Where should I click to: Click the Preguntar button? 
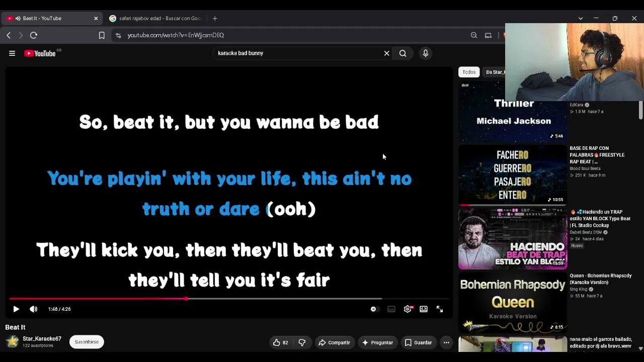click(378, 343)
